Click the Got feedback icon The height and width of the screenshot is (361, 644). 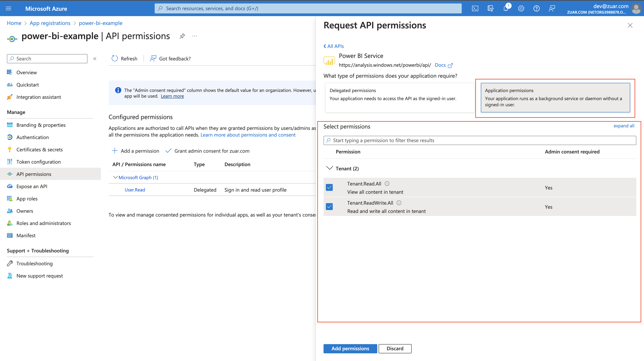[153, 59]
